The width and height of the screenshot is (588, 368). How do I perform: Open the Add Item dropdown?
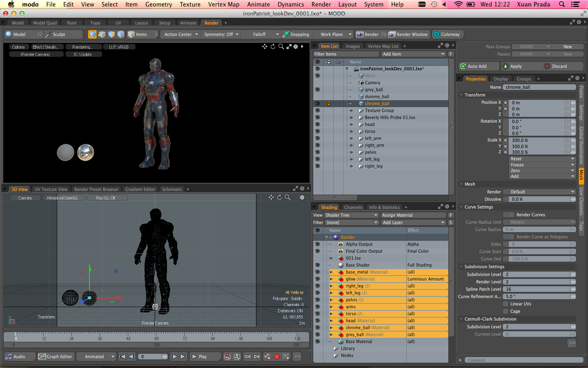pyautogui.click(x=413, y=54)
